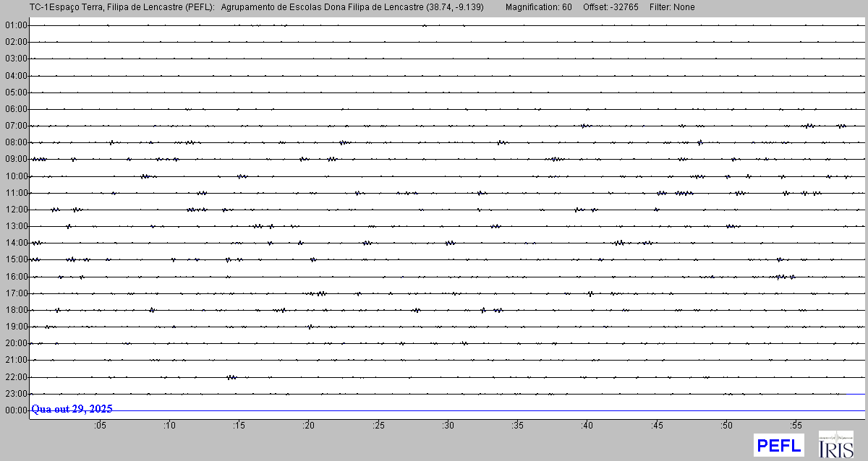
Task: Click the :15 minute axis label
Action: pos(239,426)
